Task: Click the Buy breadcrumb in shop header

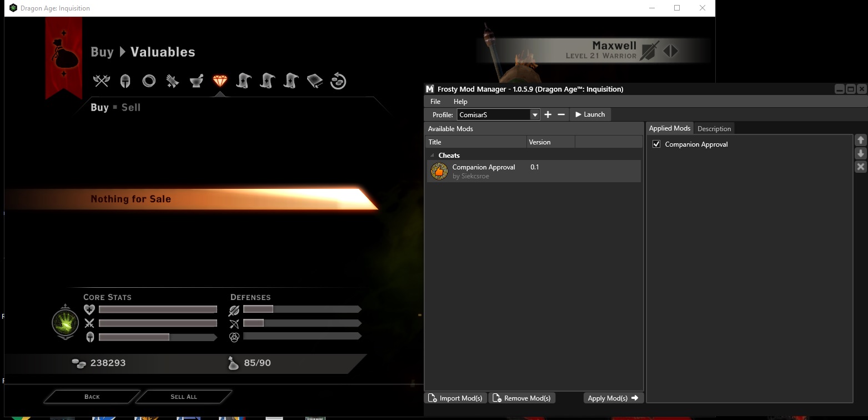Action: click(x=102, y=52)
